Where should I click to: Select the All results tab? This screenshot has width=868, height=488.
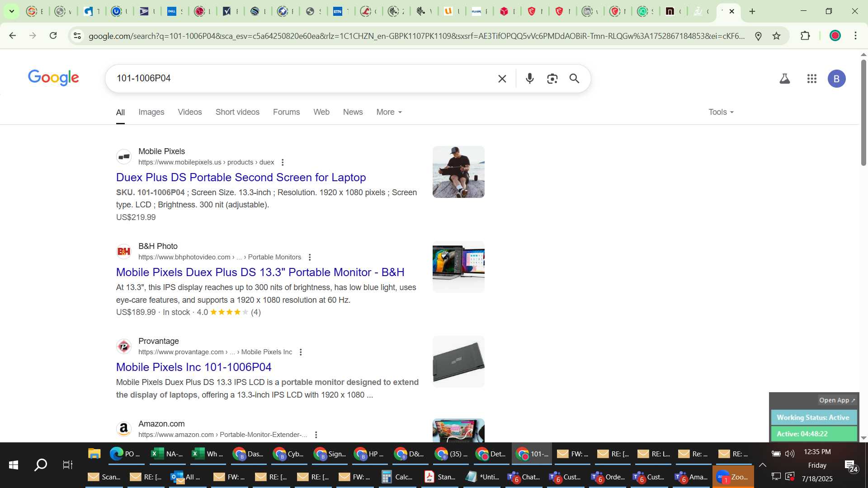tap(120, 112)
